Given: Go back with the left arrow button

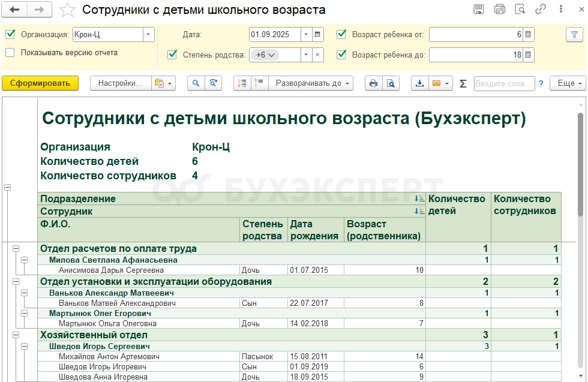Looking at the screenshot, I should tap(14, 10).
